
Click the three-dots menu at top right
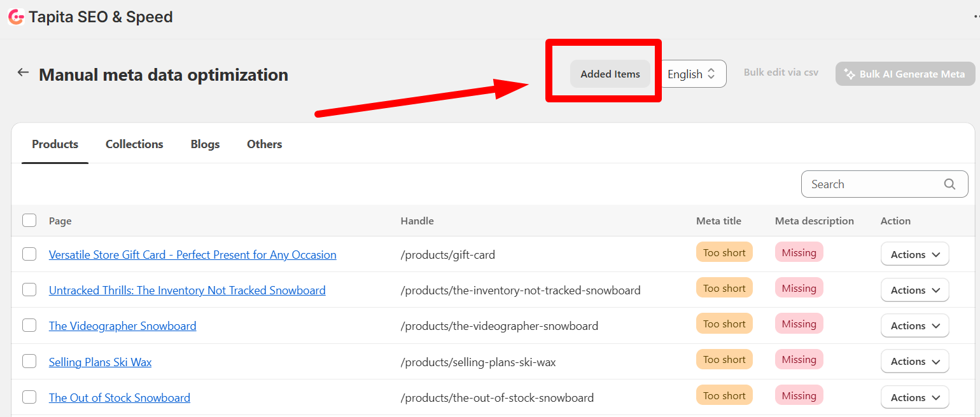(x=977, y=18)
